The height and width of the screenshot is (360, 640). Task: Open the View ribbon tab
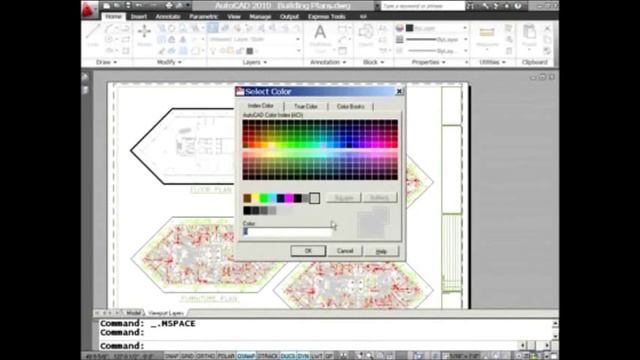click(x=234, y=17)
